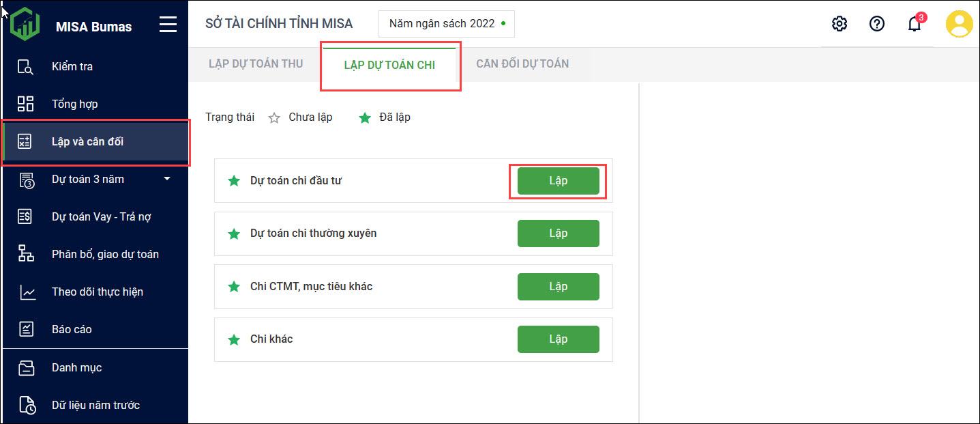Click the Kiểm tra magnifier icon
The height and width of the screenshot is (424, 980).
pos(25,67)
